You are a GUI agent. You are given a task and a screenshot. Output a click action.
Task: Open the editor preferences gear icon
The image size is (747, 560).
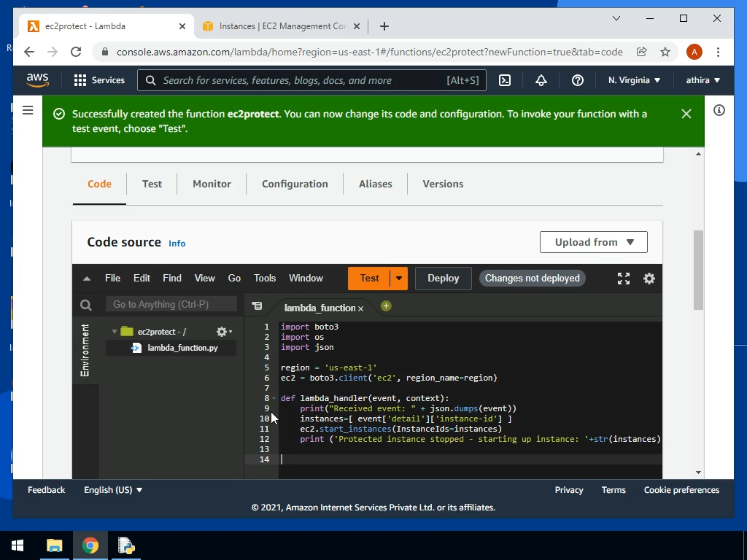(x=649, y=279)
